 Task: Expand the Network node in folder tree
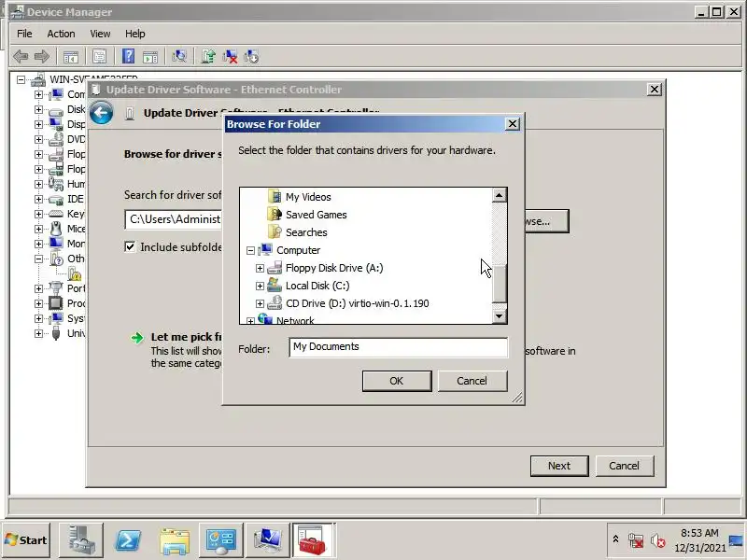[x=250, y=321]
